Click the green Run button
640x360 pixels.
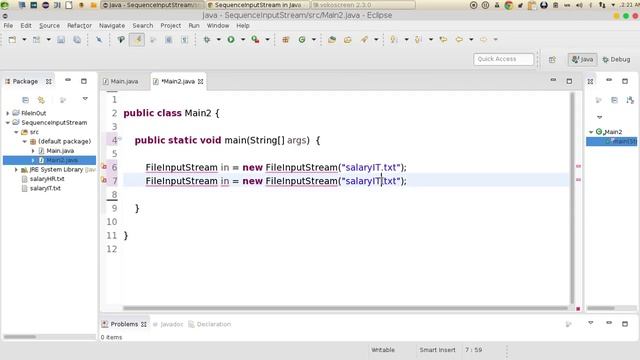point(231,40)
